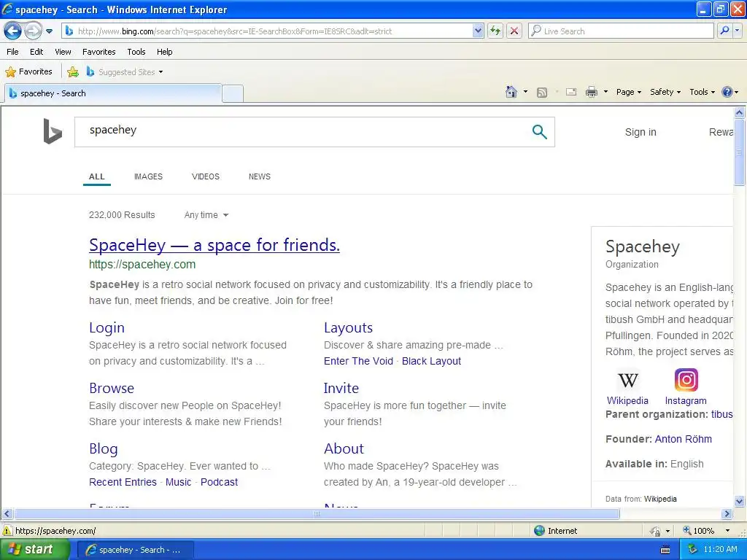
Task: Click Sign in link
Action: (x=640, y=133)
